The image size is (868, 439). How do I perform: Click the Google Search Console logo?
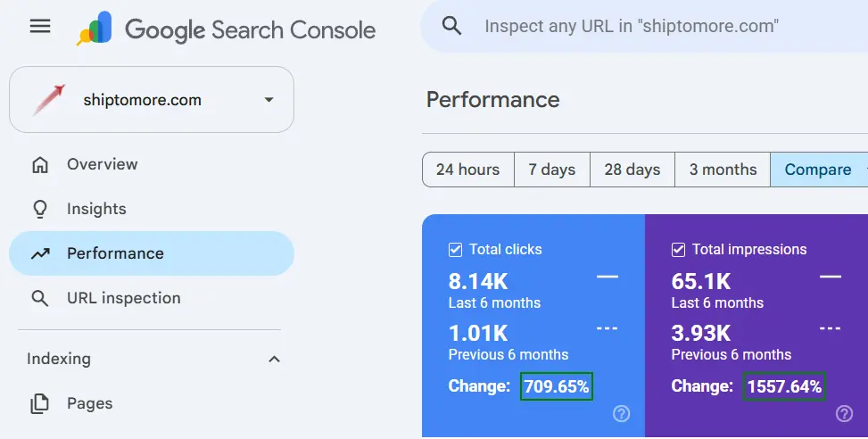pos(227,29)
